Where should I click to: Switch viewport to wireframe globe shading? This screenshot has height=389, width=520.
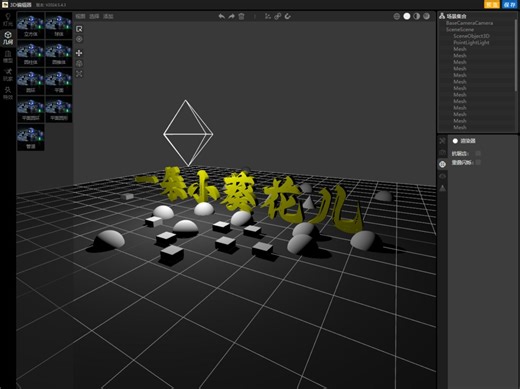tap(397, 16)
